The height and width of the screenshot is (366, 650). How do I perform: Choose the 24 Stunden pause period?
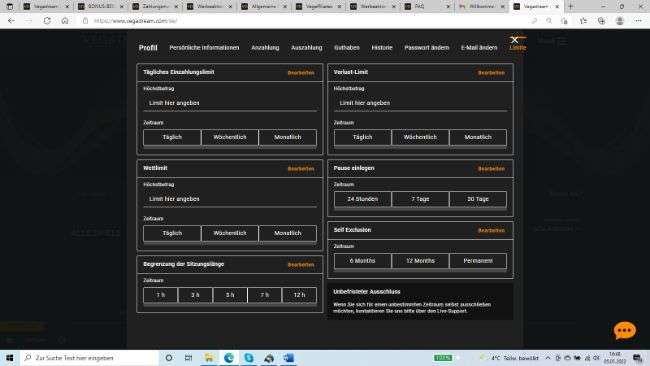362,199
